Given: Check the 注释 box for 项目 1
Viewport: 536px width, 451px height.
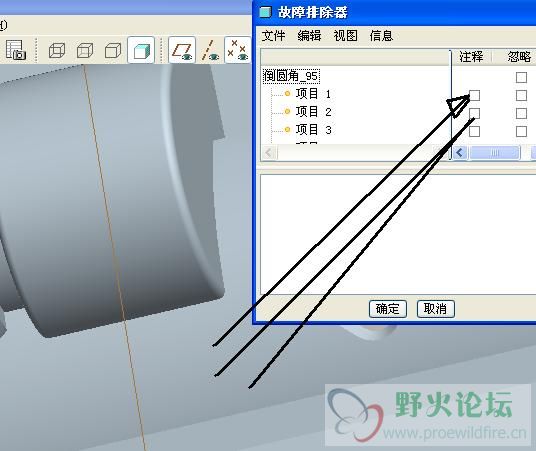Looking at the screenshot, I should pyautogui.click(x=474, y=95).
